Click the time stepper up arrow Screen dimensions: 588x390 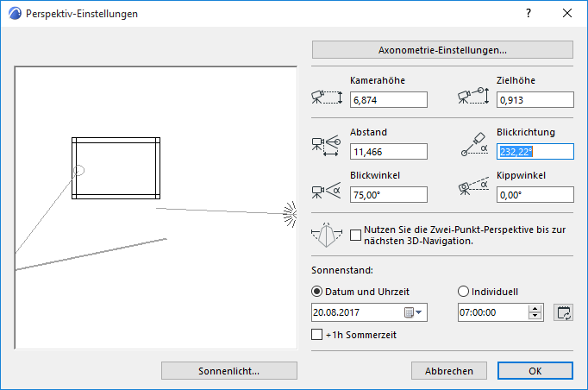535,308
